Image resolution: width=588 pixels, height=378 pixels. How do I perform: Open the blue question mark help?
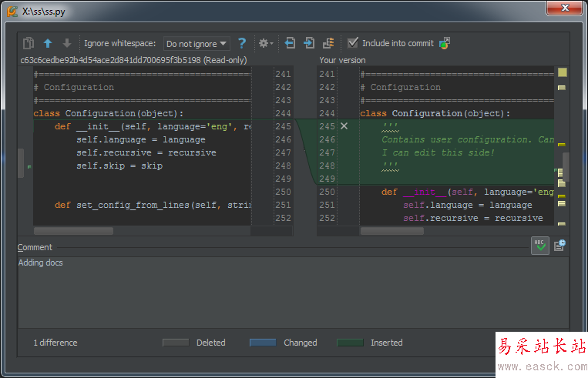242,43
